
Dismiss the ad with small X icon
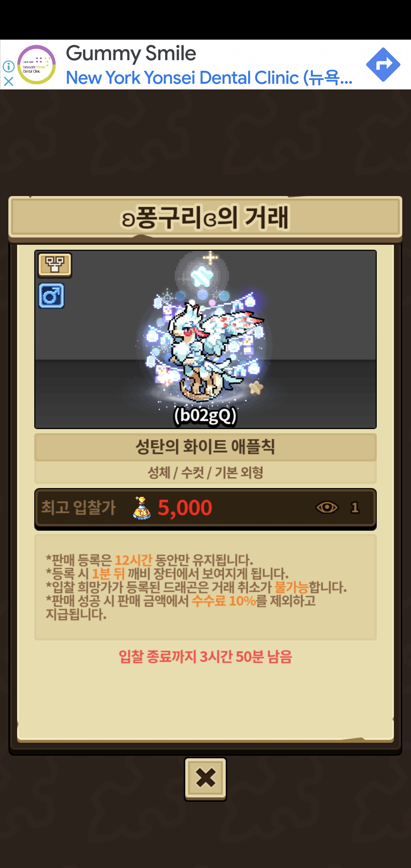tap(8, 81)
